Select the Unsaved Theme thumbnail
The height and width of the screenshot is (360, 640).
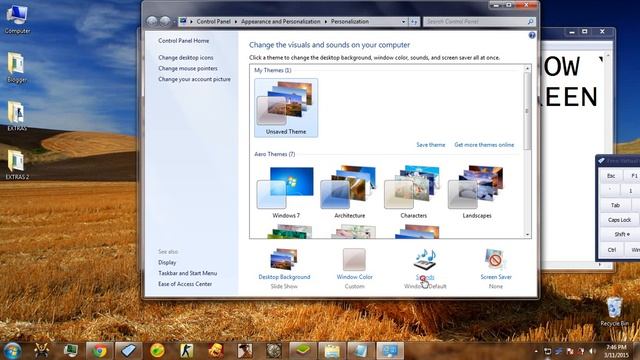(286, 108)
